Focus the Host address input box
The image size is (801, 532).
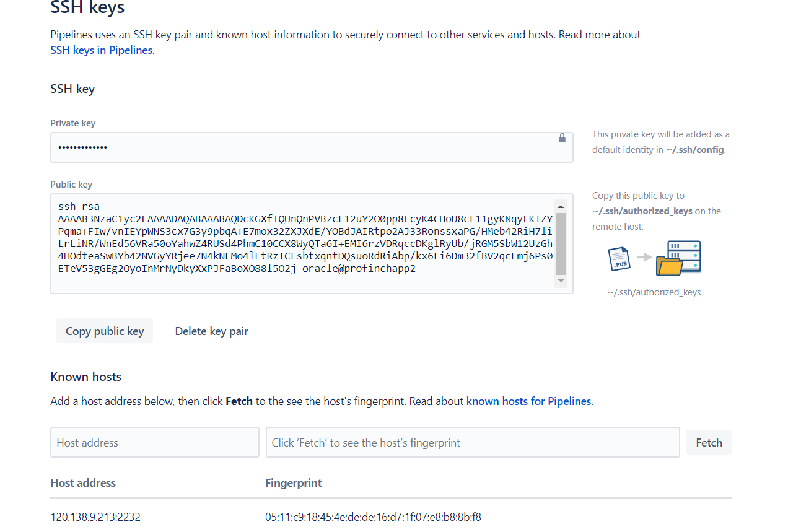154,442
